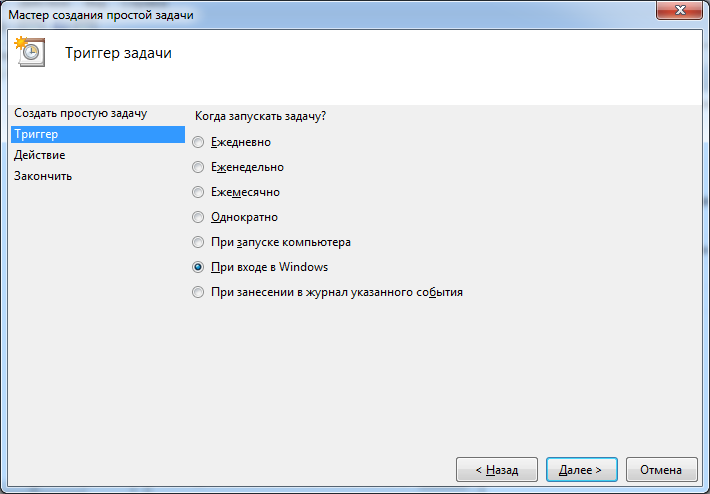Pick the Однократно trigger option
The height and width of the screenshot is (494, 710).
[x=199, y=217]
